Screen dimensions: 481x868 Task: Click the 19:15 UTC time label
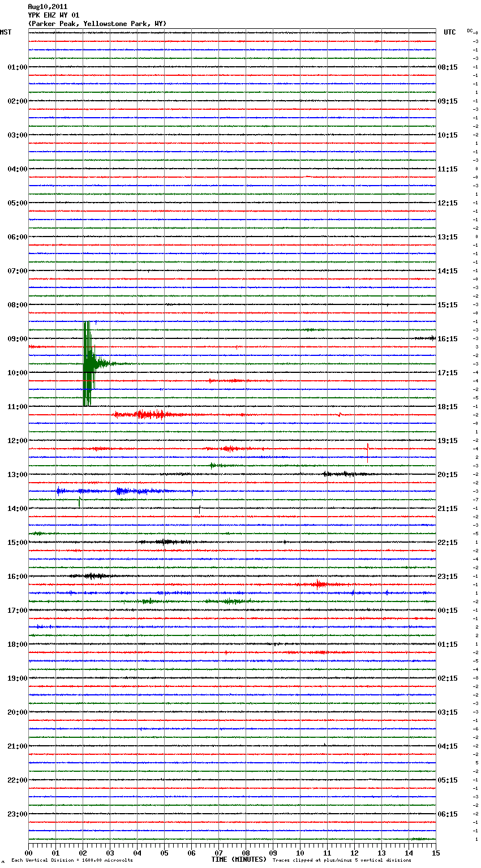[x=448, y=441]
